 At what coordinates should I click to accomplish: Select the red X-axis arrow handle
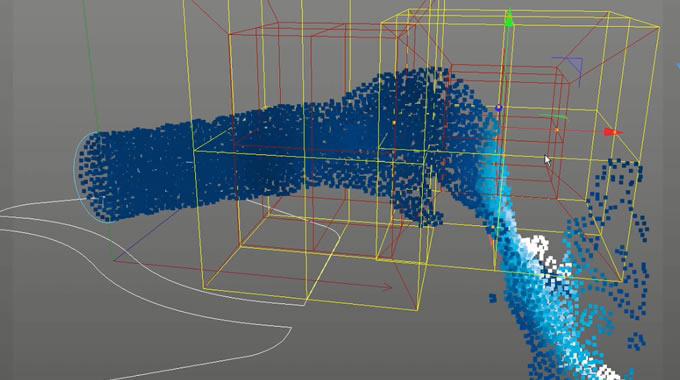(613, 132)
